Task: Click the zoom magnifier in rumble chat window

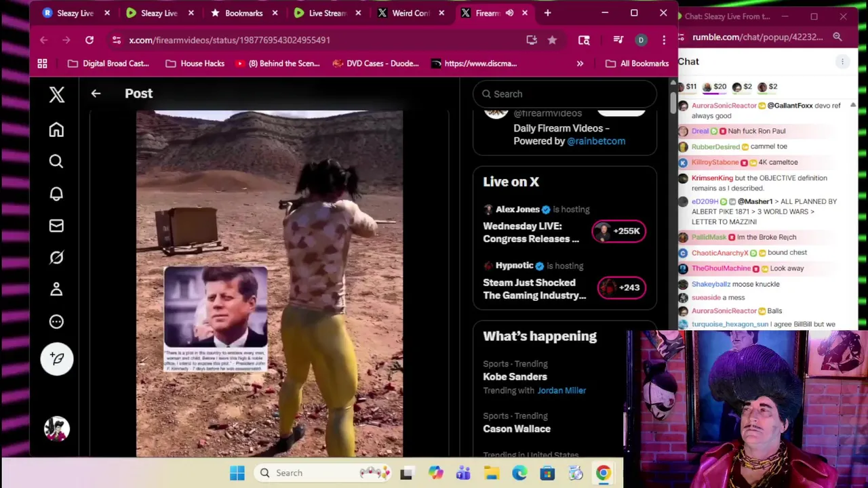Action: pyautogui.click(x=837, y=37)
